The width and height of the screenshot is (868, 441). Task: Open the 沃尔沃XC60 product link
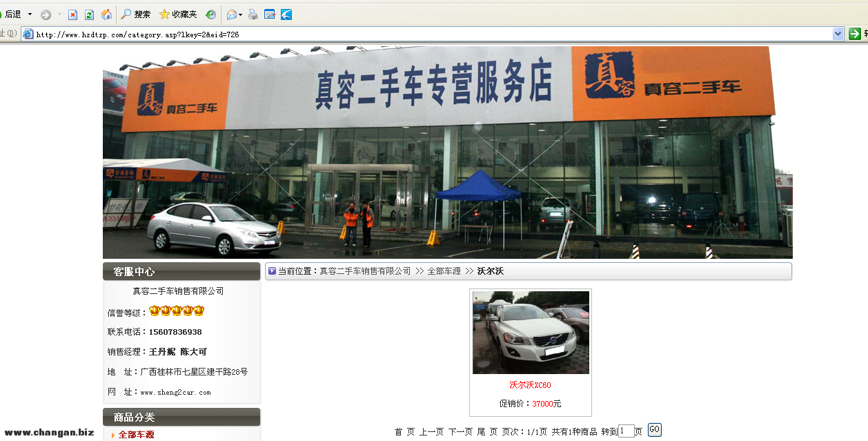pyautogui.click(x=531, y=385)
